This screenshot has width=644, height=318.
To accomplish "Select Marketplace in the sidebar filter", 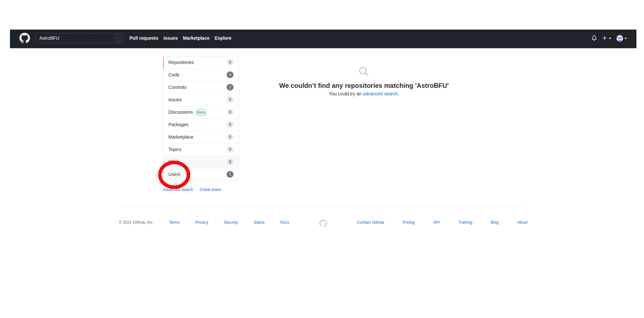I will coord(201,137).
